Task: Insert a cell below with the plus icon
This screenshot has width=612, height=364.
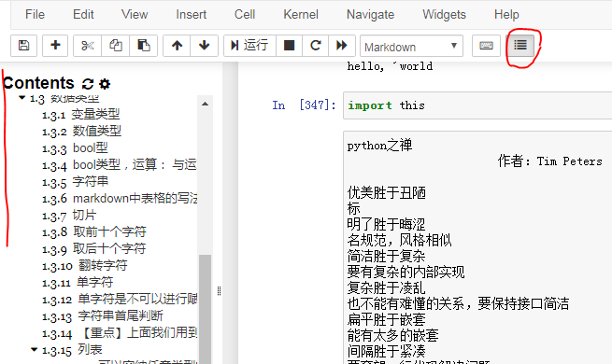Action: click(55, 46)
